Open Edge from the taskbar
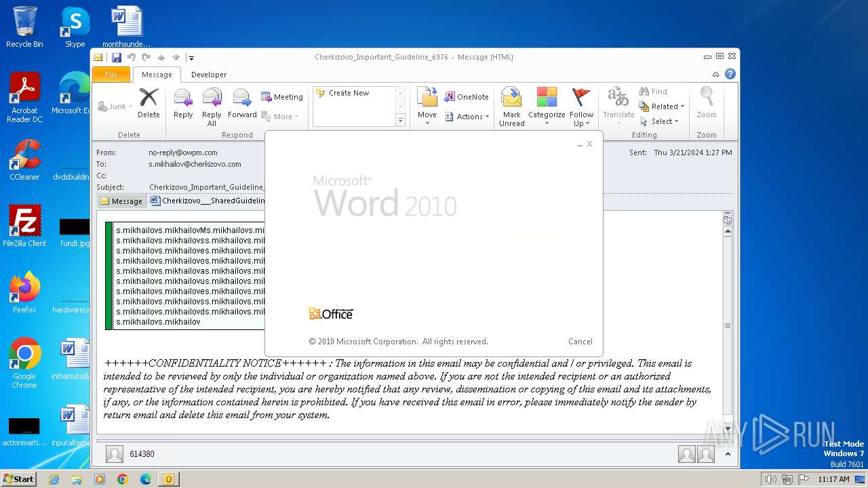This screenshot has height=488, width=868. [x=145, y=479]
